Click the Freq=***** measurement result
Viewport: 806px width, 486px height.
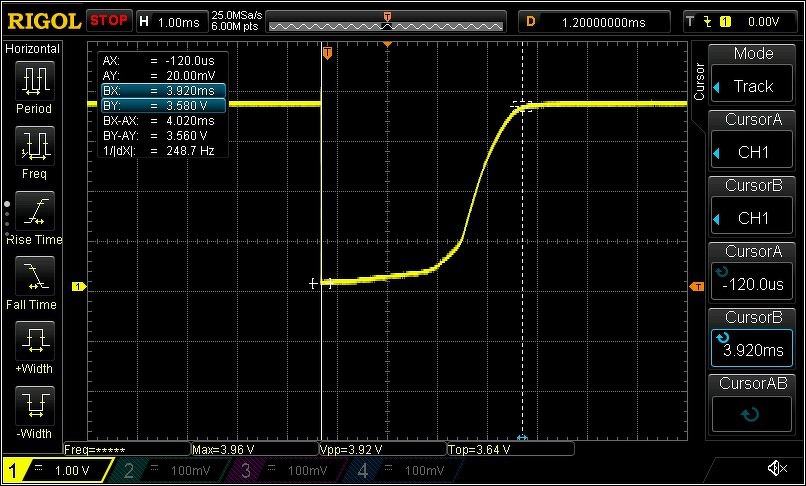pyautogui.click(x=126, y=449)
